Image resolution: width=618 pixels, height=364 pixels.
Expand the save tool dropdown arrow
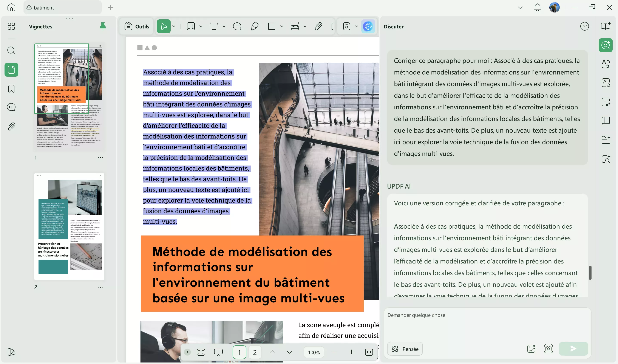pos(356,26)
